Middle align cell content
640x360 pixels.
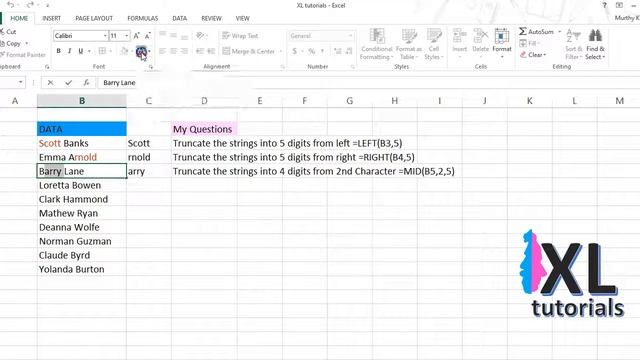click(173, 36)
